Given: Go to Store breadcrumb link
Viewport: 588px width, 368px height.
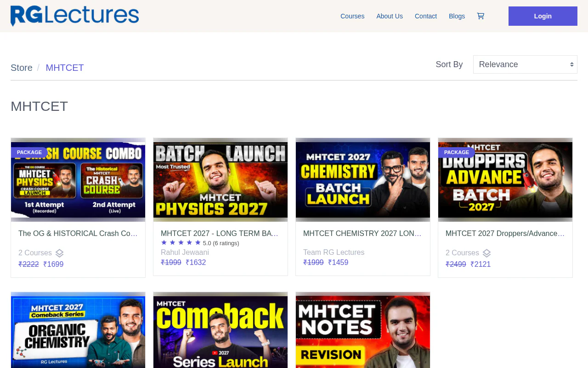Looking at the screenshot, I should coord(22,68).
